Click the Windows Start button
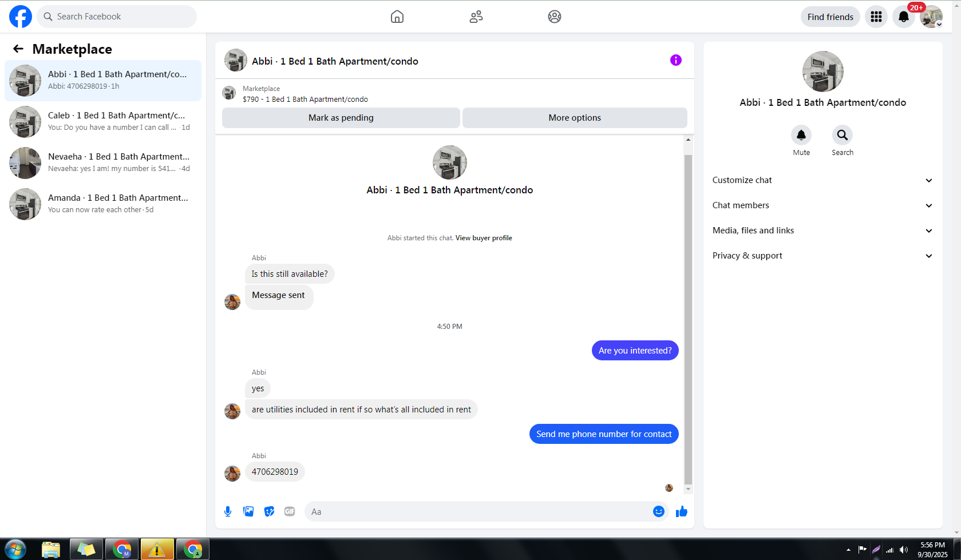 15,550
